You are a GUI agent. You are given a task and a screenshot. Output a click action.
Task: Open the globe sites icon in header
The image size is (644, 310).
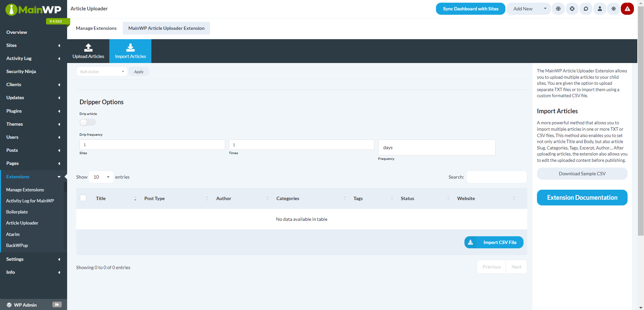(x=558, y=9)
